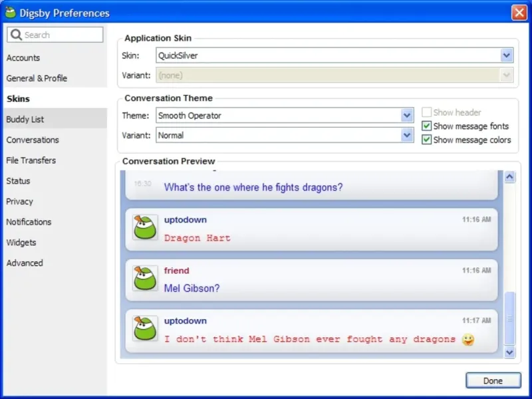Toggle Show message colors checkbox
The width and height of the screenshot is (532, 399).
coord(426,140)
